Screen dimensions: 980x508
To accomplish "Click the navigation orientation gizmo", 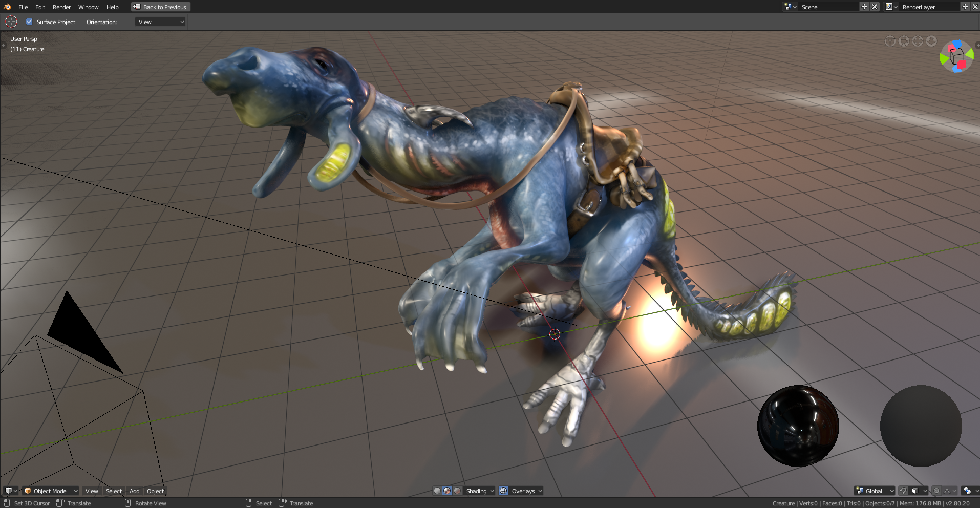I will pos(956,56).
